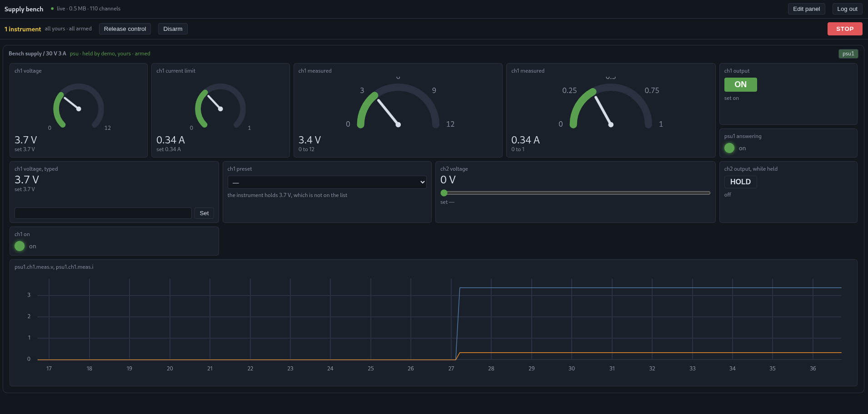868x414 pixels.
Task: Click the ch1 on green indicator
Action: tap(20, 246)
